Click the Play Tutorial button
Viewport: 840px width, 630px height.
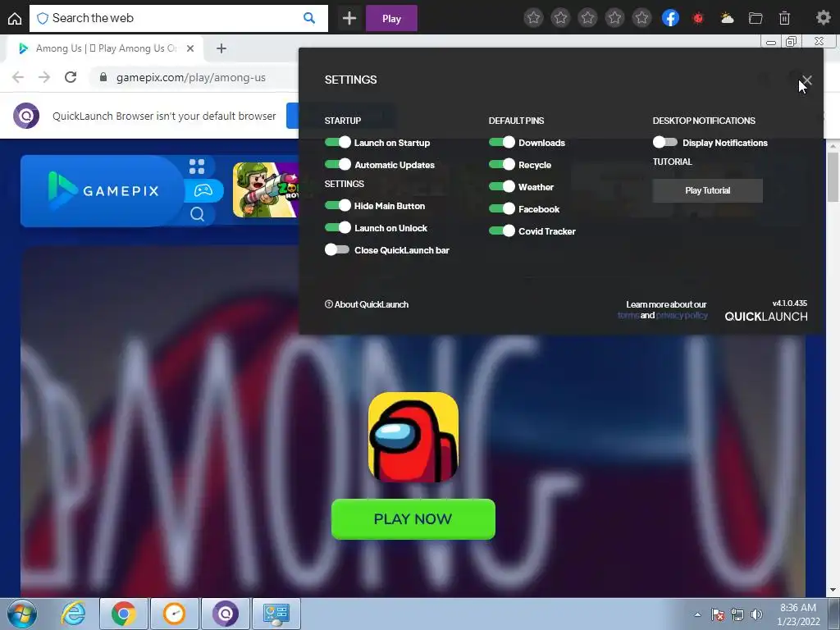coord(707,190)
